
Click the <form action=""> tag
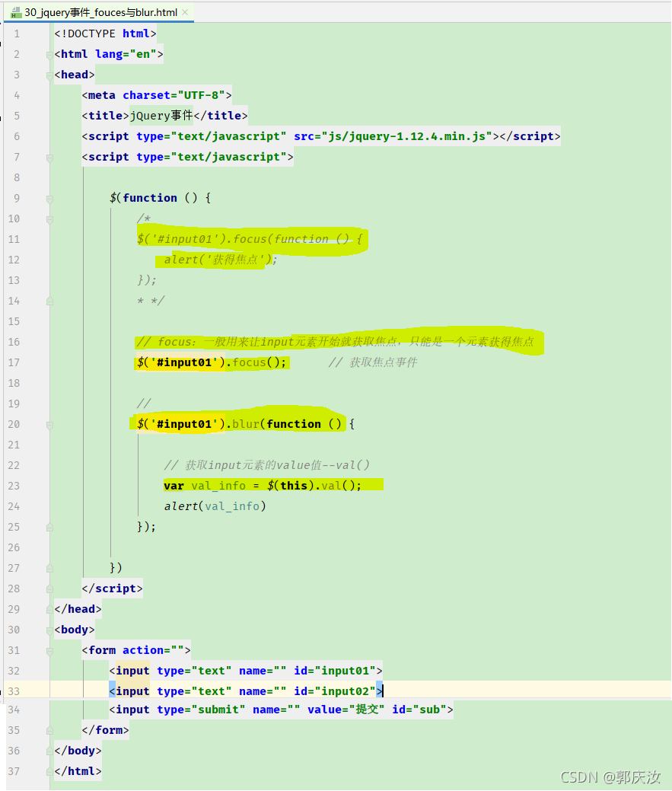pos(136,650)
